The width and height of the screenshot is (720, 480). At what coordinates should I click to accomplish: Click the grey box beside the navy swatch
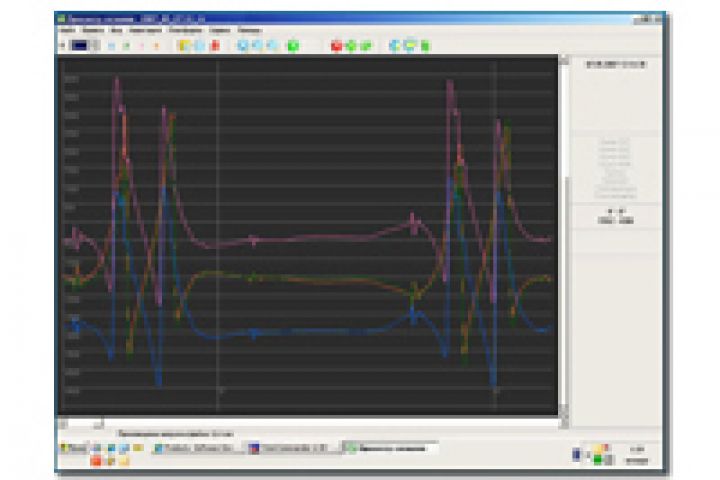[x=95, y=45]
